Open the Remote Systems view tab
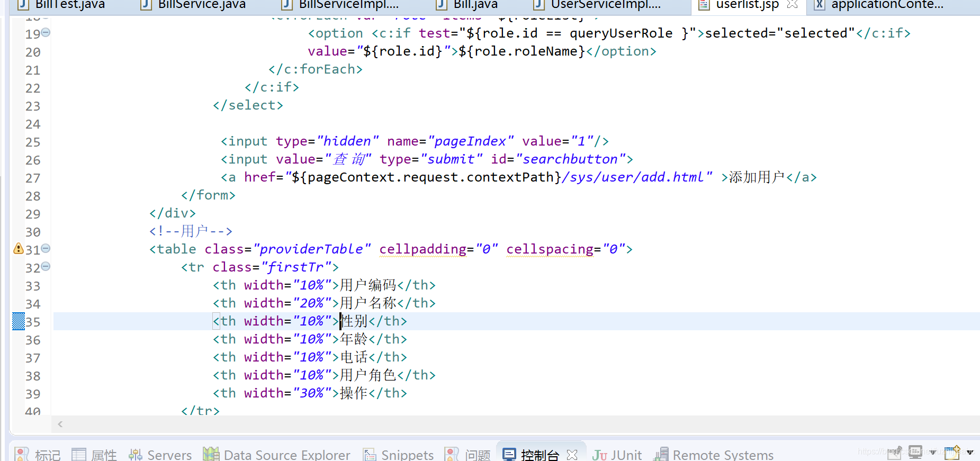Image resolution: width=980 pixels, height=461 pixels. [723, 455]
